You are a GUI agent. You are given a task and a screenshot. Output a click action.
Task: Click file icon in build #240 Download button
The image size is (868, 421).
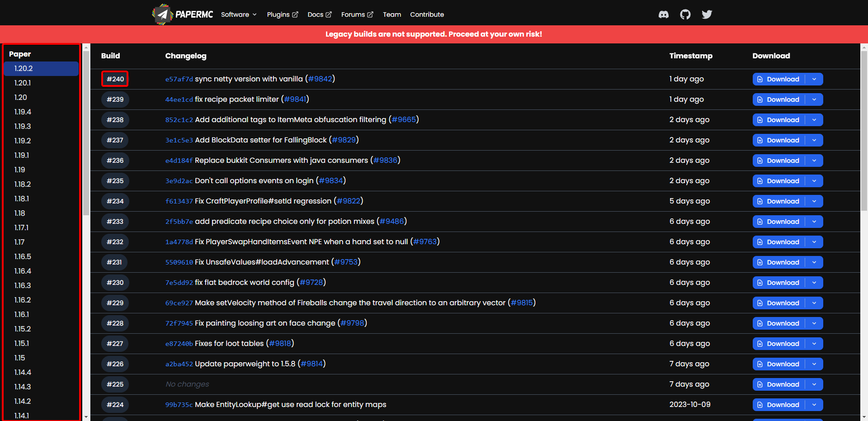point(760,79)
